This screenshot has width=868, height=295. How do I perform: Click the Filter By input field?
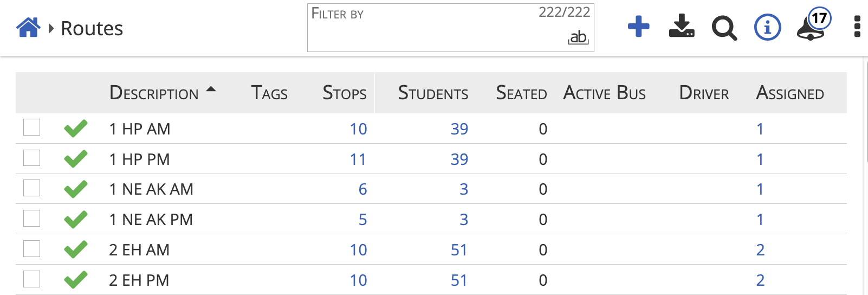(x=433, y=33)
